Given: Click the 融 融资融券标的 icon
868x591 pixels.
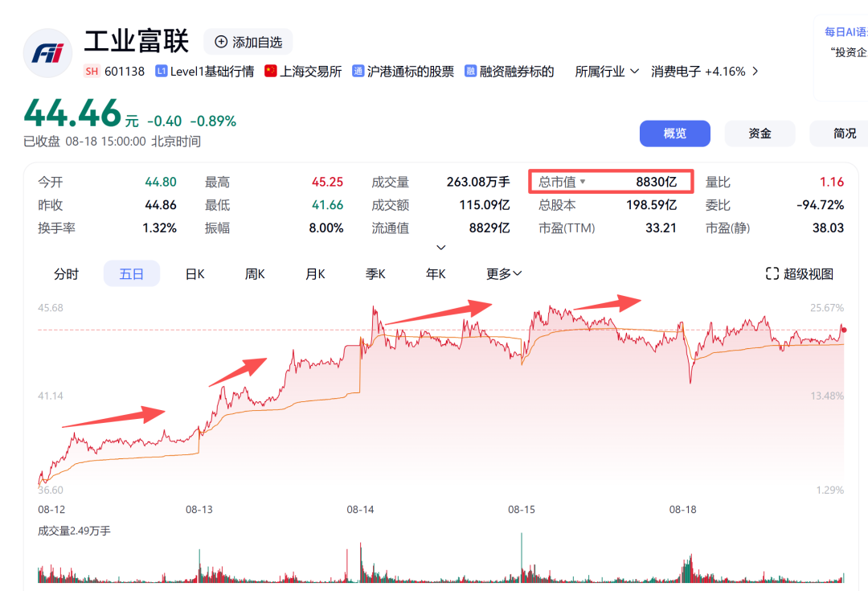Looking at the screenshot, I should [x=470, y=71].
